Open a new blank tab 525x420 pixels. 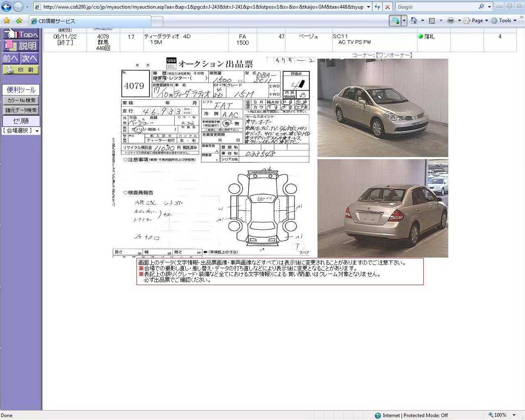(x=157, y=21)
